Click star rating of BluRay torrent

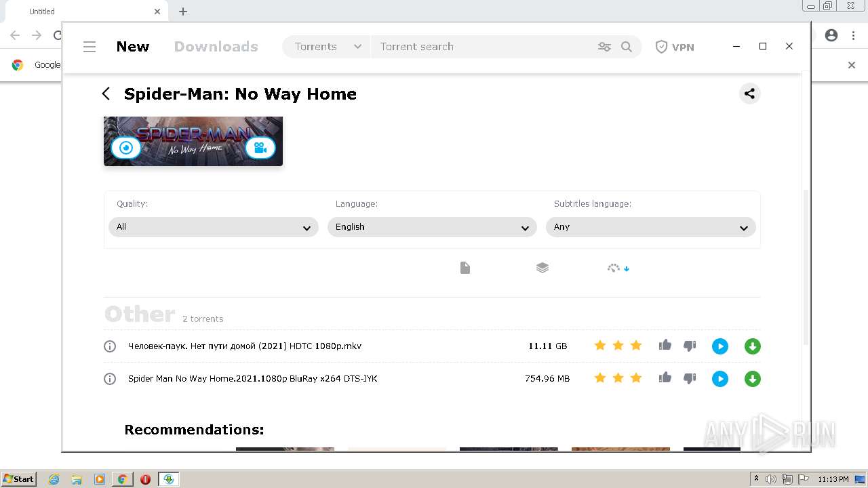[618, 378]
